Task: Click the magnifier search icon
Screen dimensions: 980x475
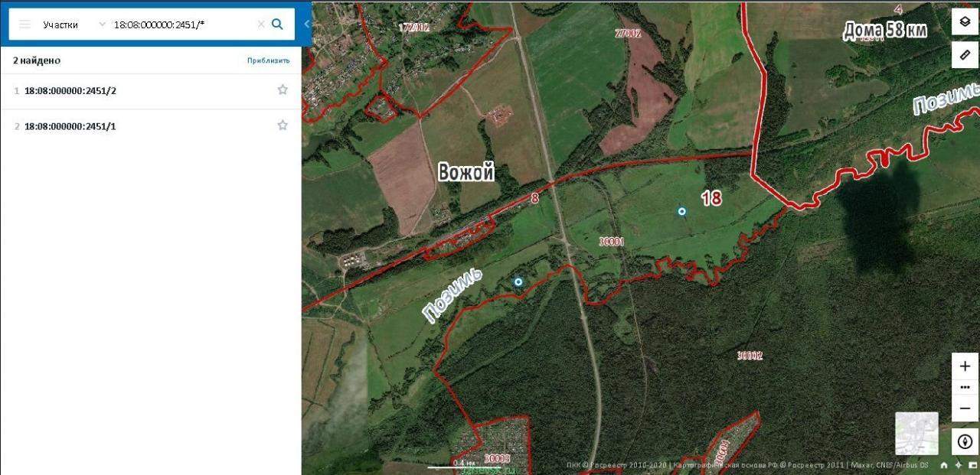Action: click(277, 24)
